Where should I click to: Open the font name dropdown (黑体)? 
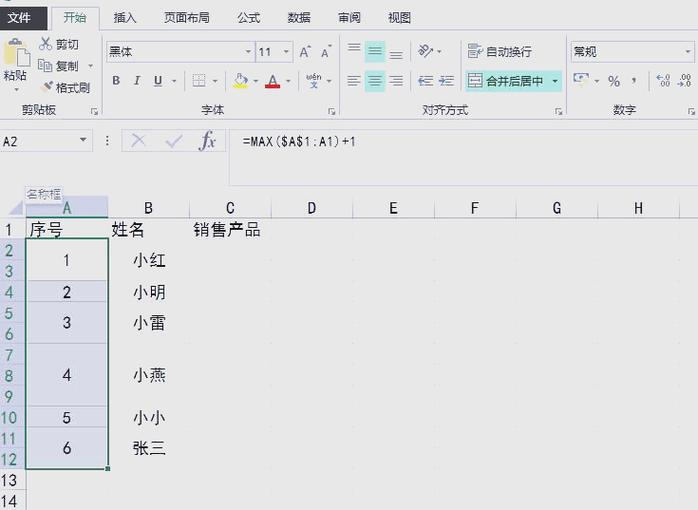248,52
